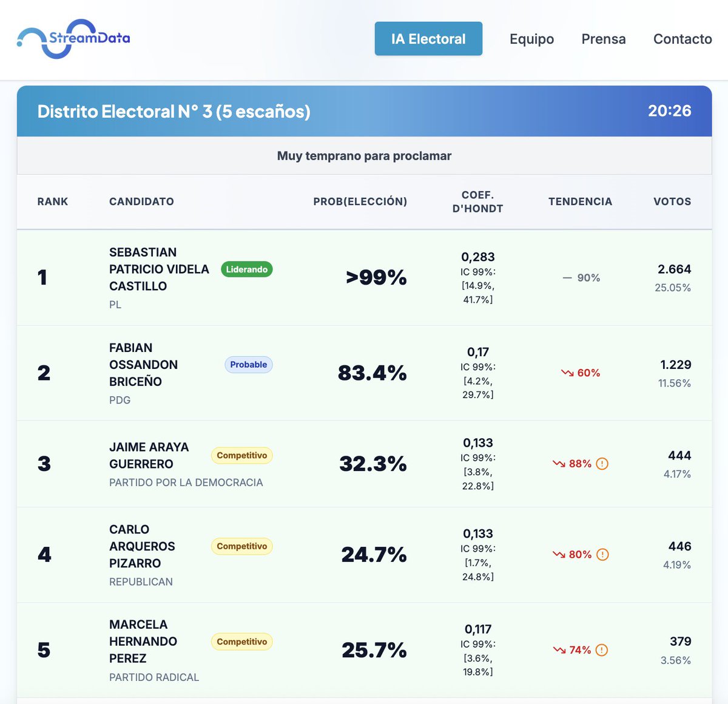728x704 pixels.
Task: Select candidate Marcela Hernando Perez
Action: pos(143,641)
